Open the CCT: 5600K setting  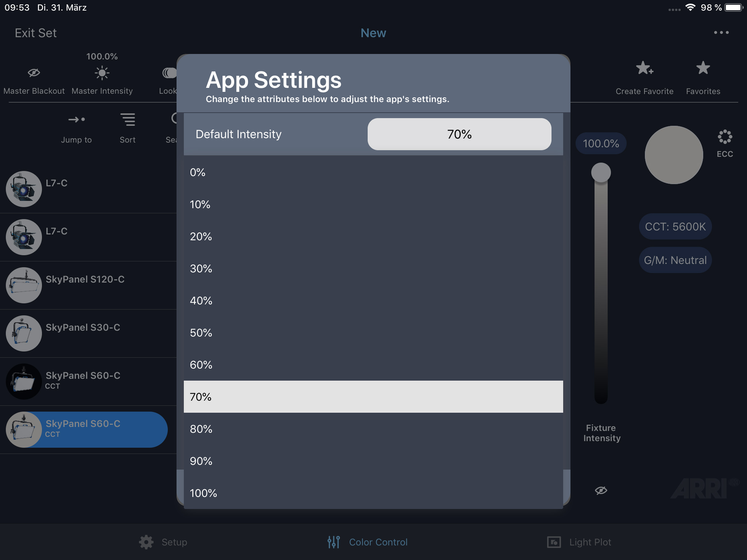pos(675,226)
